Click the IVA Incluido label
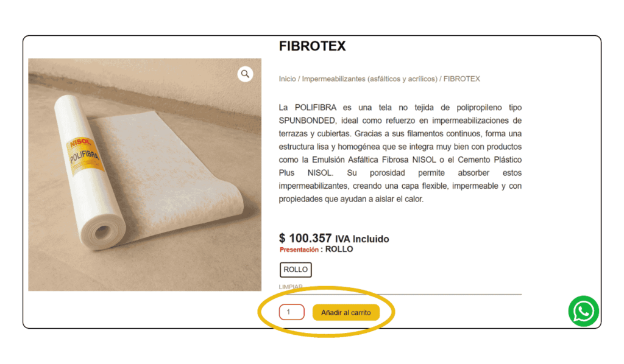This screenshot has height=364, width=624. click(x=362, y=239)
